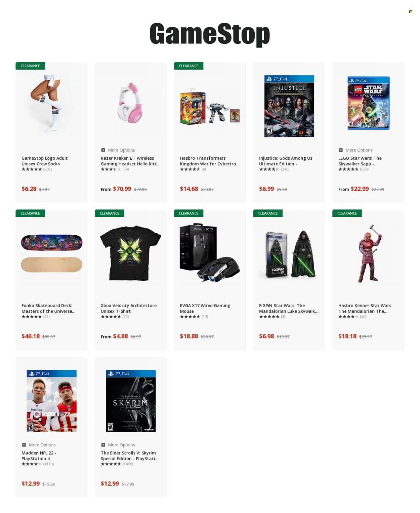Click the plus icon beside Skyrim More Options
The image size is (420, 513).
(x=103, y=445)
